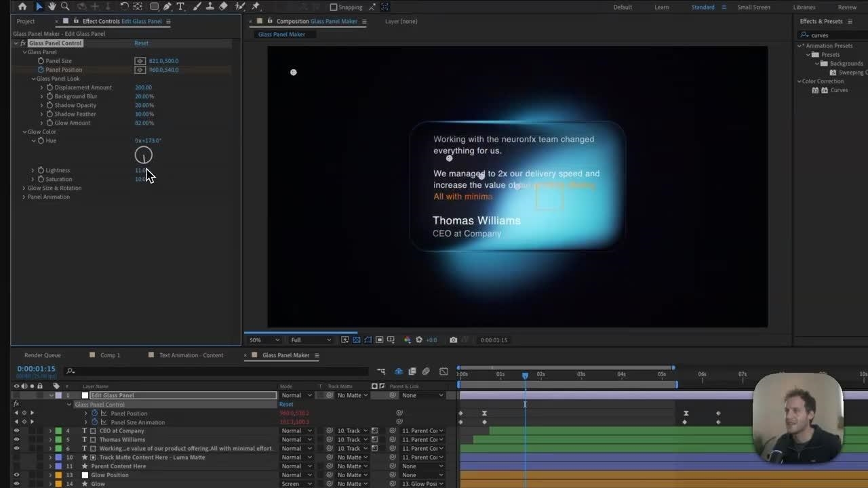868x488 pixels.
Task: Open the Graph Editor in the timeline
Action: [443, 371]
